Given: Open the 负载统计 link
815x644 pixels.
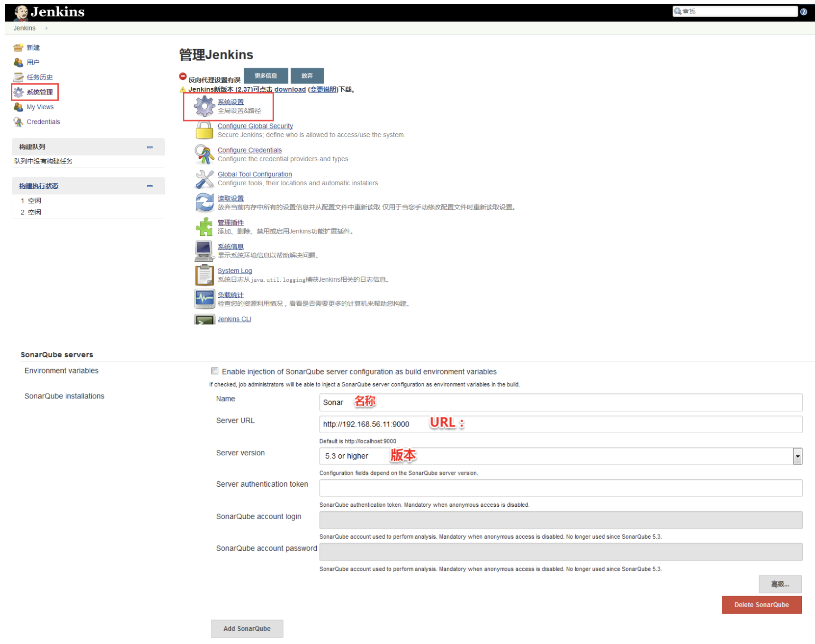Looking at the screenshot, I should click(230, 295).
